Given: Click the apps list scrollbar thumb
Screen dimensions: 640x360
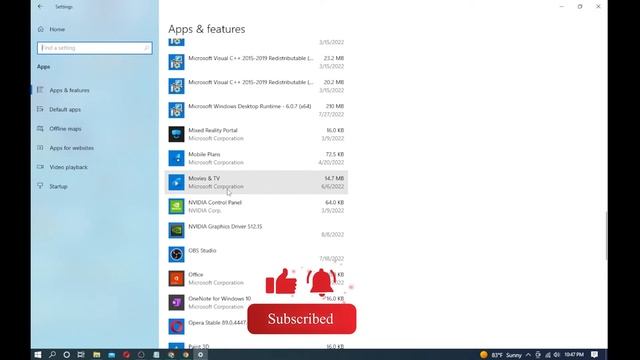Looking at the screenshot, I should click(x=607, y=236).
